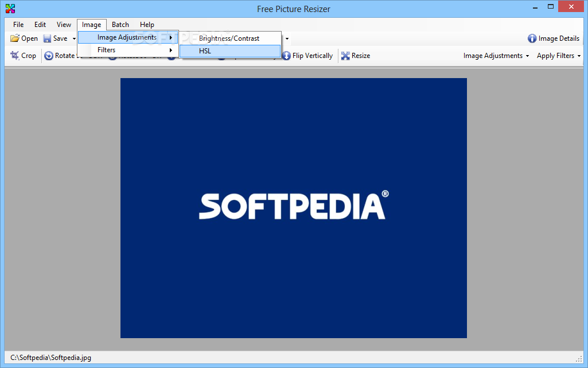The width and height of the screenshot is (588, 368).
Task: Click the Save floppy disk icon
Action: coord(47,38)
